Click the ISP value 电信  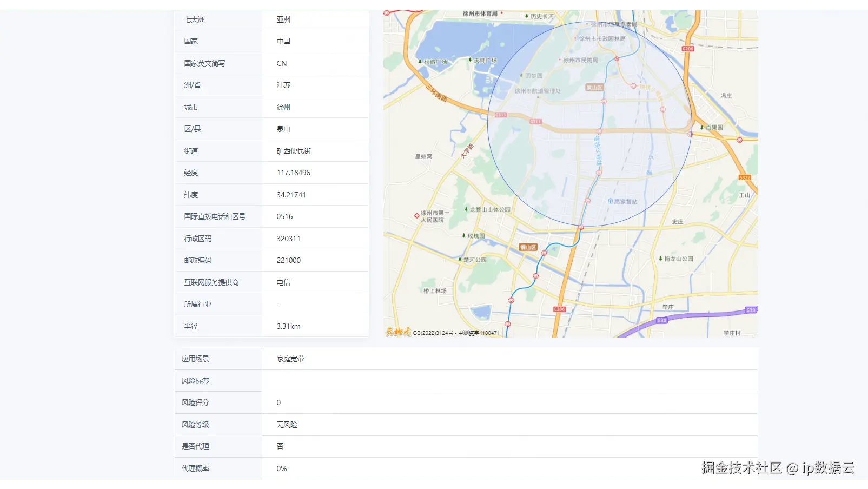(x=283, y=282)
